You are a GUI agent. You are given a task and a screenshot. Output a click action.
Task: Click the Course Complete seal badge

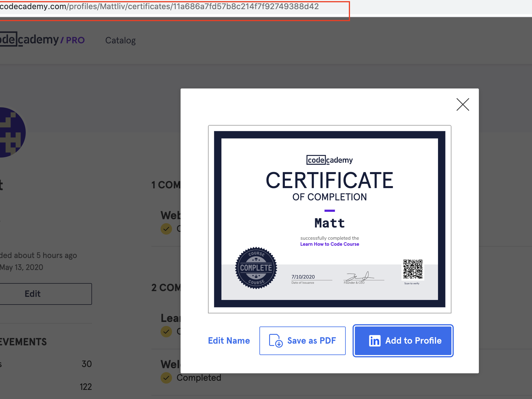click(256, 268)
